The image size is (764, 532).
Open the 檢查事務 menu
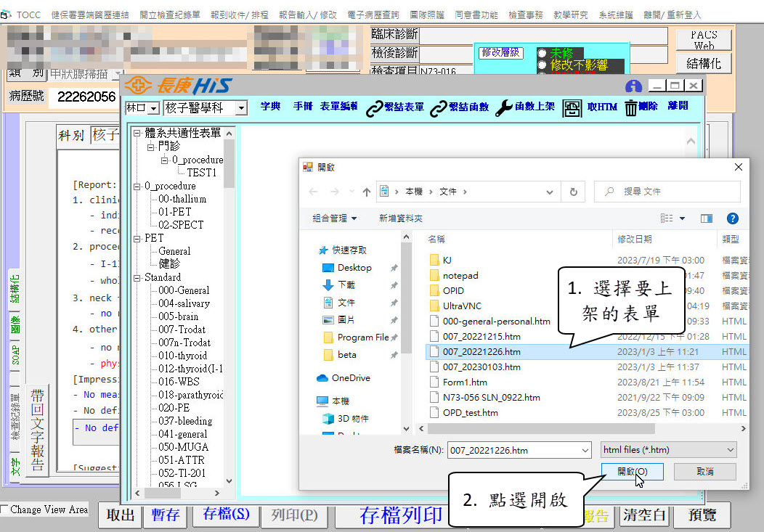(525, 15)
